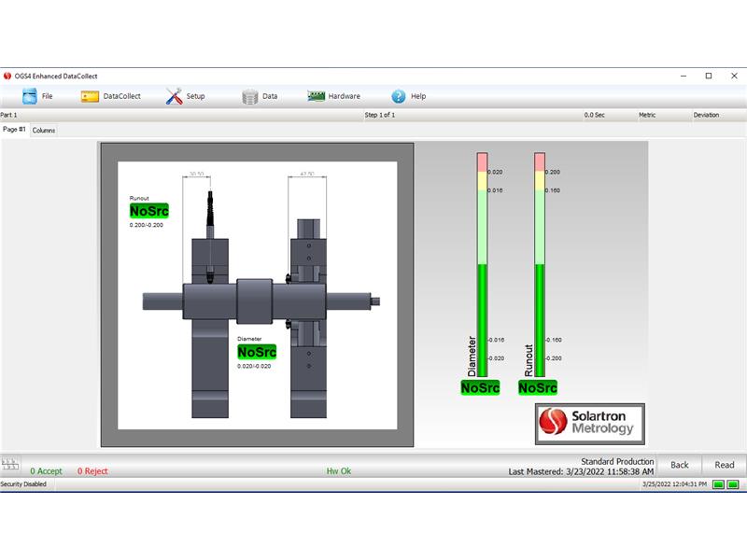Viewport: 747px width, 560px height.
Task: Click the Solartron Metrology logo
Action: point(590,424)
